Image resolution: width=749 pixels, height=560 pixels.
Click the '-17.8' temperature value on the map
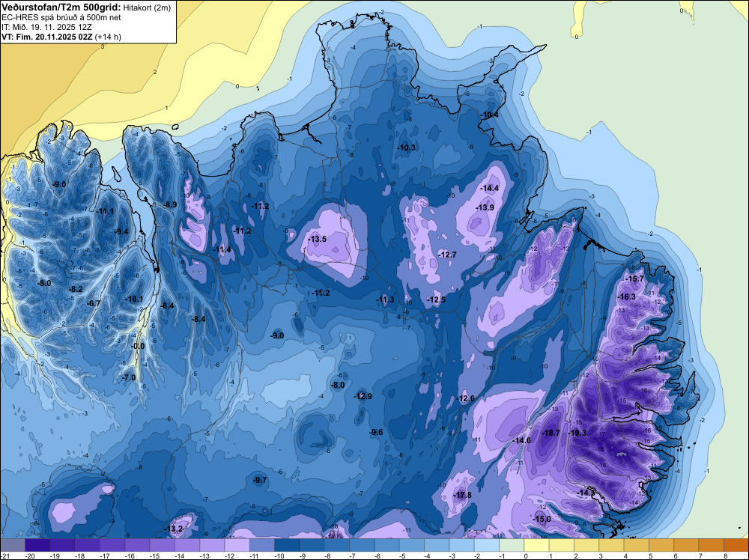tap(463, 495)
